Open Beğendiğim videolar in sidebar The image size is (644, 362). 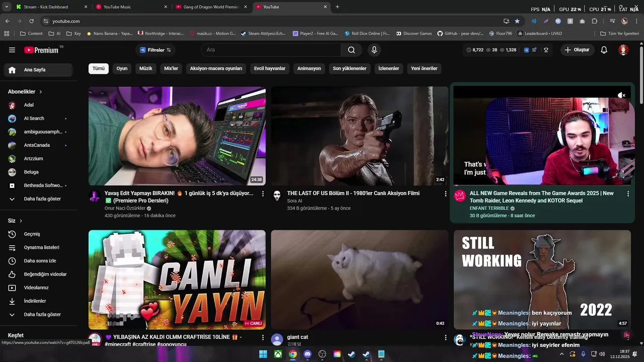38,274
